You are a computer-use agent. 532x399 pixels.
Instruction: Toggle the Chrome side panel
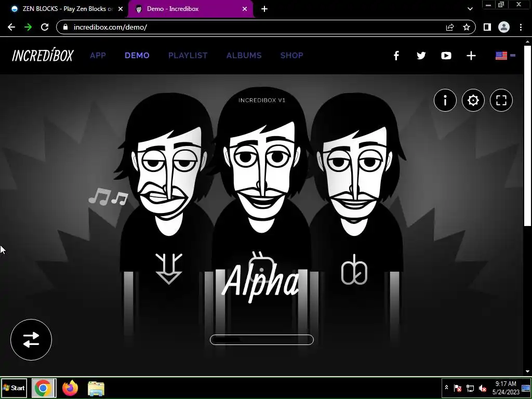487,27
